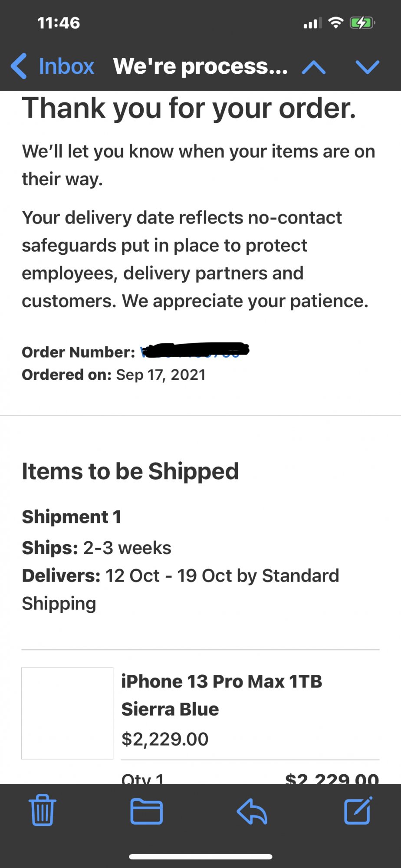The width and height of the screenshot is (401, 868).
Task: Go back to Inbox label
Action: click(66, 66)
